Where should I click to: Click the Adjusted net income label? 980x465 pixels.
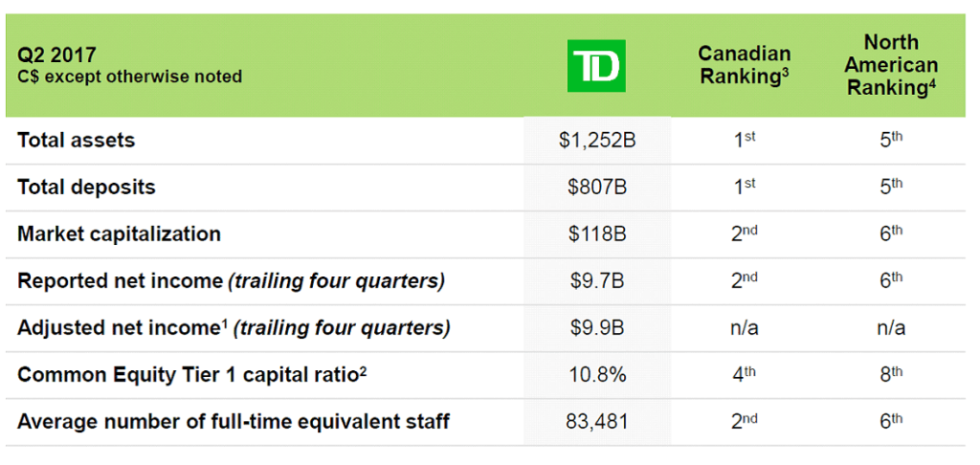234,328
